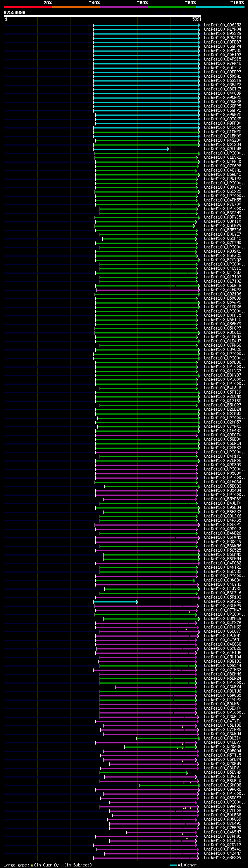Open hit UniRef100_O78492

(x=222, y=824)
